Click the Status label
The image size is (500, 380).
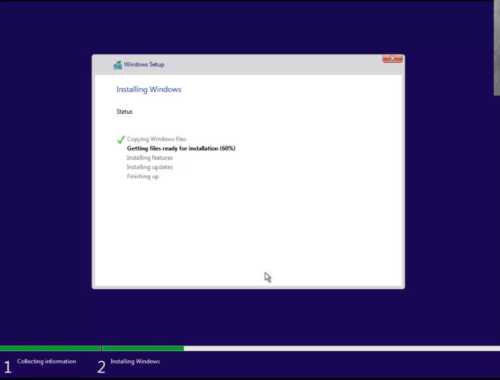124,112
